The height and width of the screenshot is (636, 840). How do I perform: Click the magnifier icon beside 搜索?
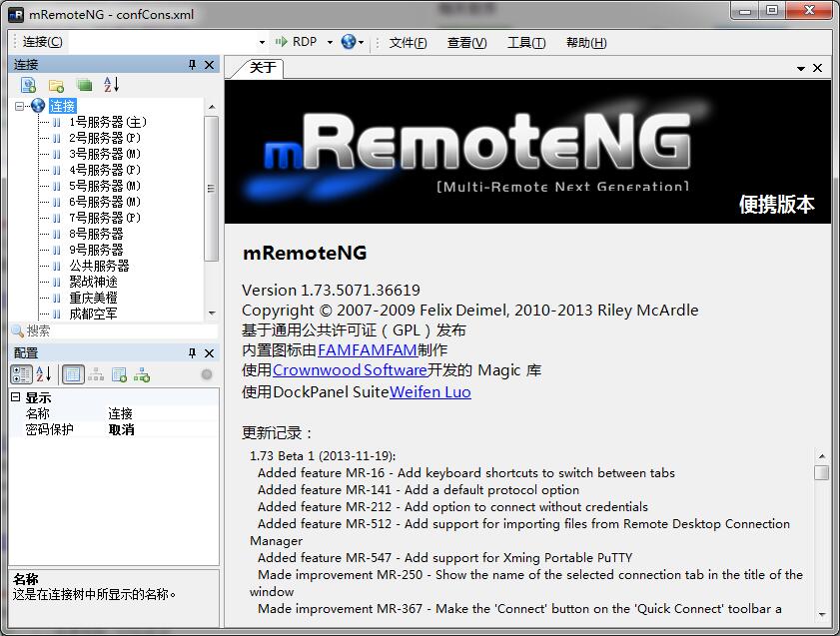point(18,331)
